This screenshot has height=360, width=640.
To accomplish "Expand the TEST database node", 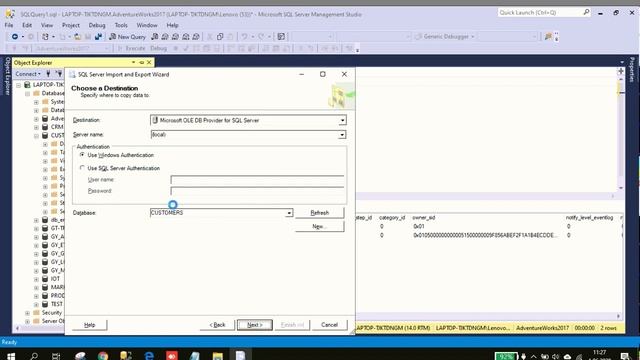I will pyautogui.click(x=36, y=304).
